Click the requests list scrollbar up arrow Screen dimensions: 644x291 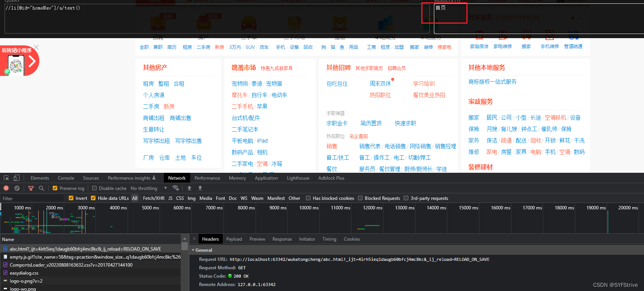pos(184,239)
